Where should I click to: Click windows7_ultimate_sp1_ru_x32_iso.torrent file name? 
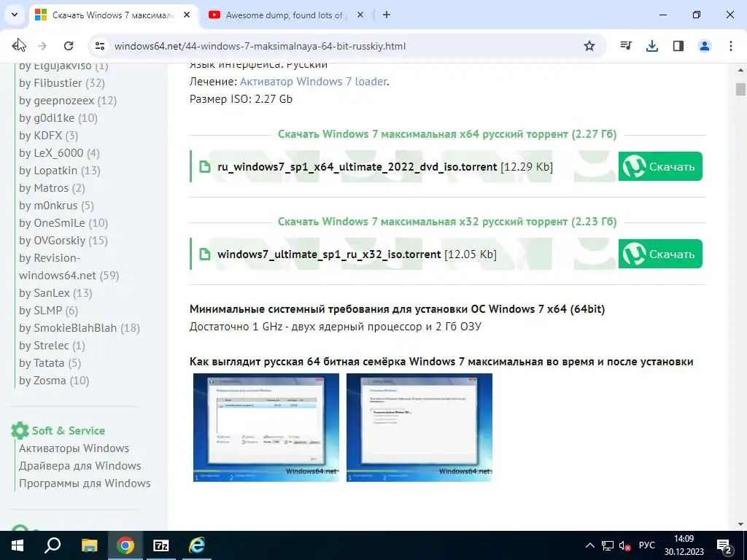tap(329, 254)
